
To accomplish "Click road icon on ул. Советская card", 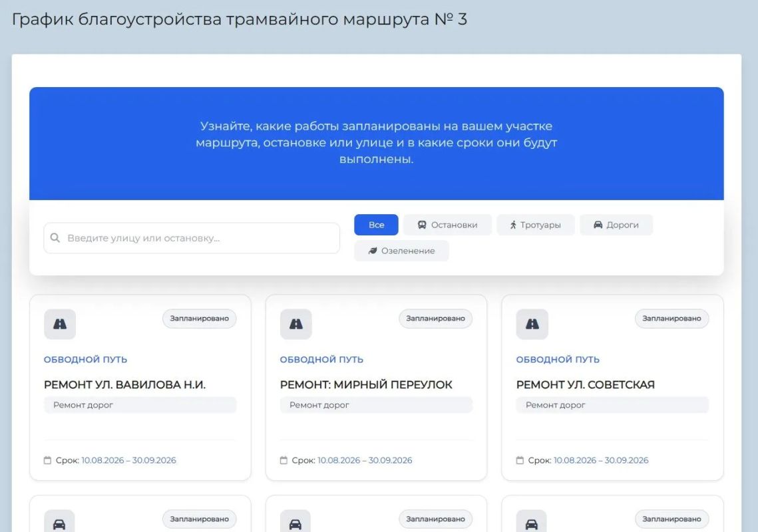I will click(532, 324).
